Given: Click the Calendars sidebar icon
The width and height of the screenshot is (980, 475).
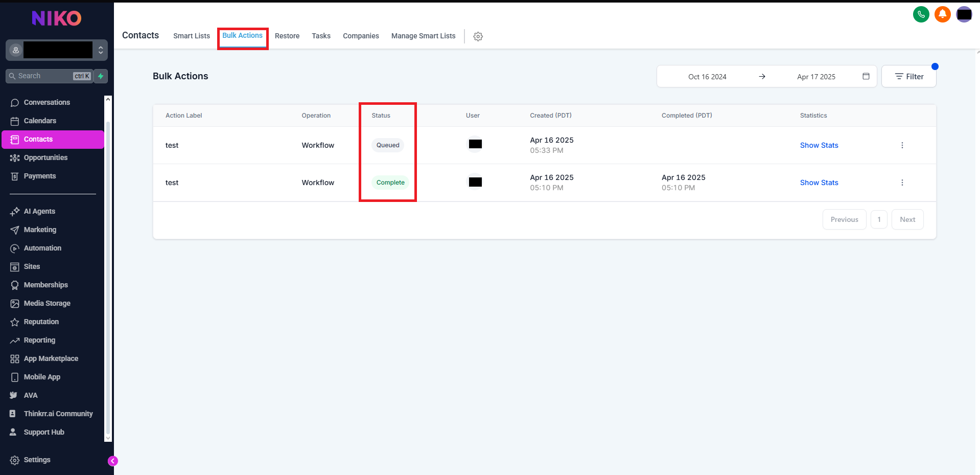Looking at the screenshot, I should pyautogui.click(x=15, y=121).
